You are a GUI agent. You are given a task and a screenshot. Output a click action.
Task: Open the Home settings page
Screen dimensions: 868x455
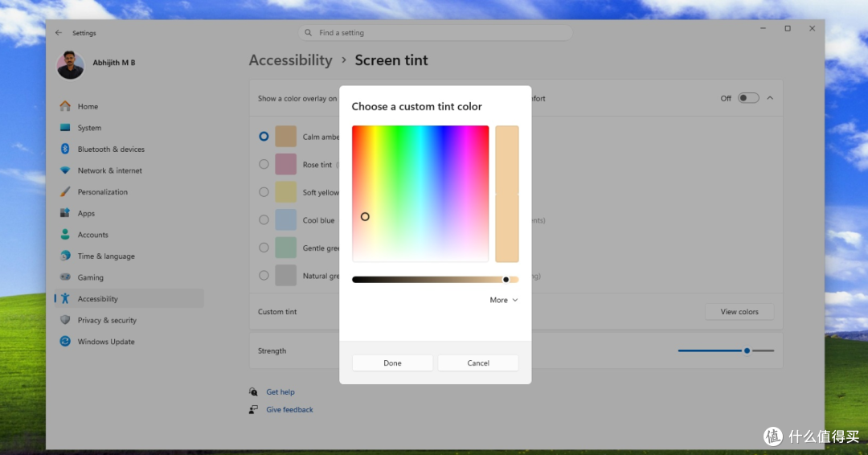129,106
